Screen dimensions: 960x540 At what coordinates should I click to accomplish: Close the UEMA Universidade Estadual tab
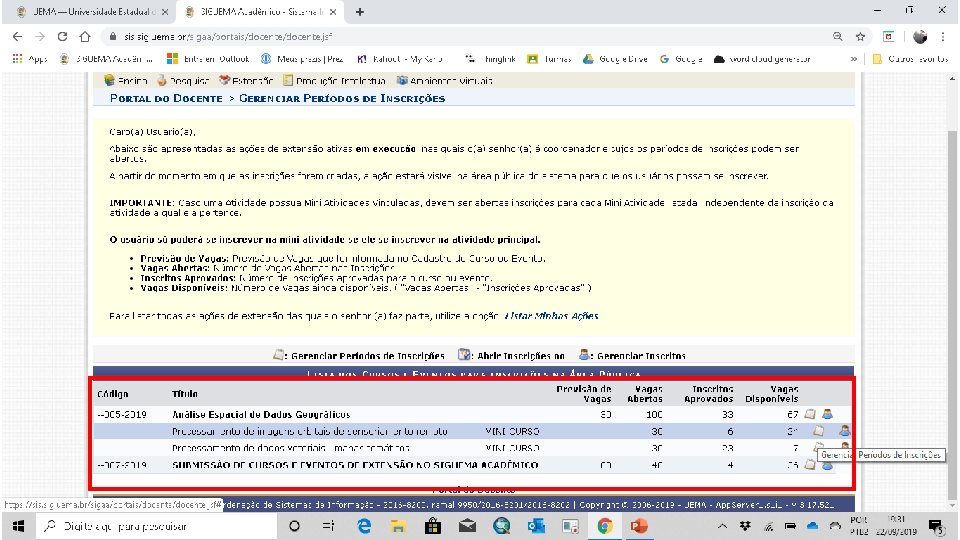165,12
